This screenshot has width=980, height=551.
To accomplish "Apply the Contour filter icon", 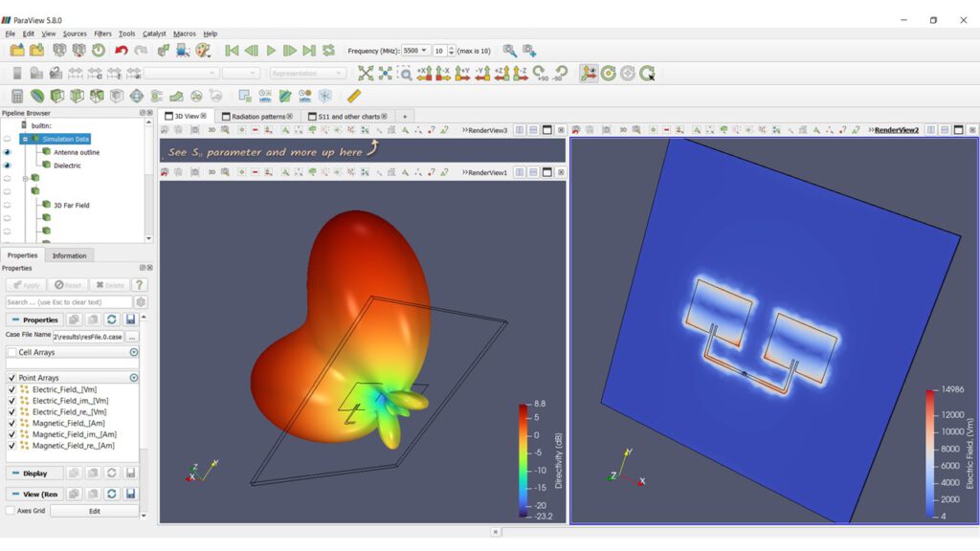I will tap(37, 97).
